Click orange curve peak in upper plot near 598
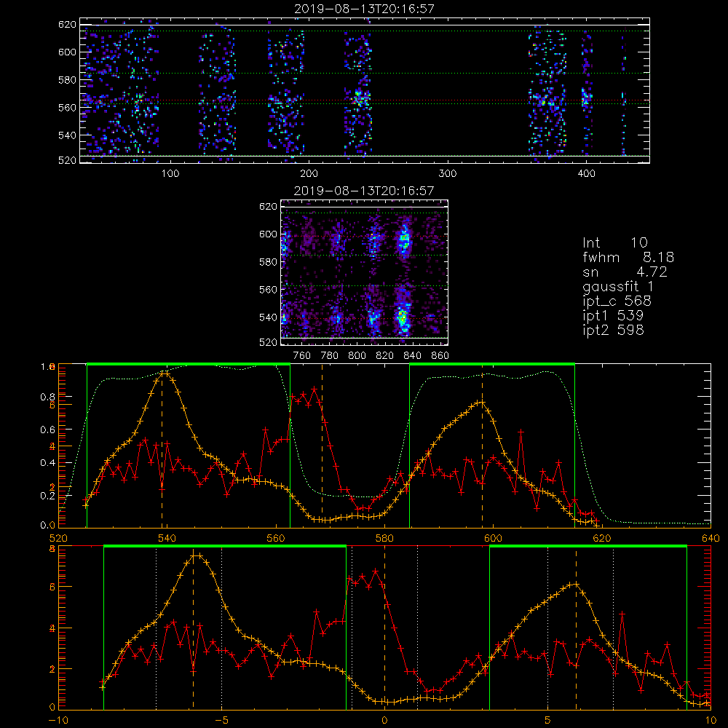The width and height of the screenshot is (728, 728). (481, 403)
